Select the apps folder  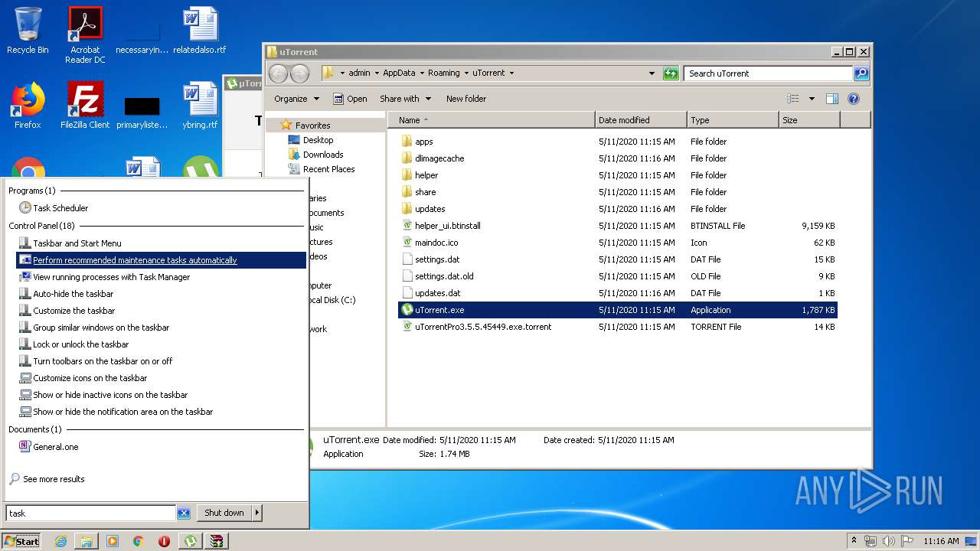(x=618, y=142)
